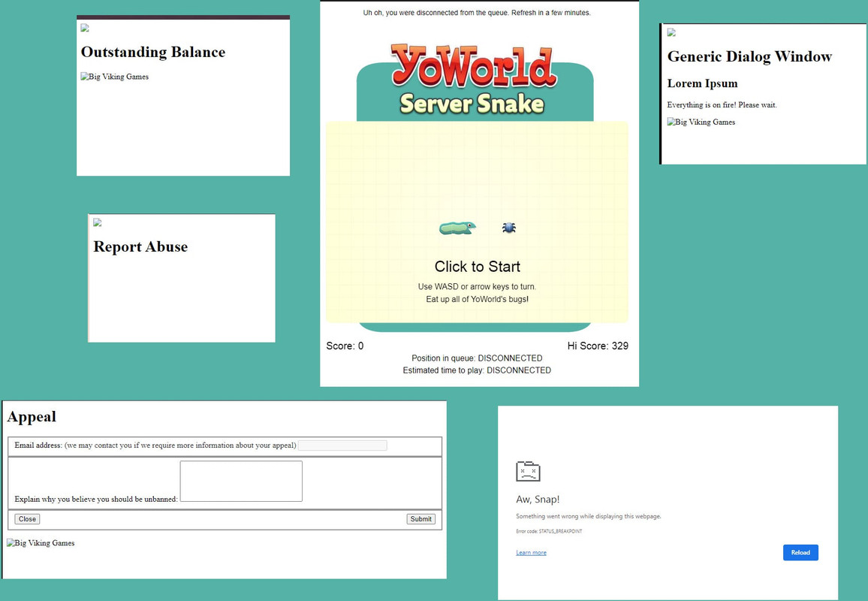
Task: Focus the unban explanation text area
Action: [x=241, y=482]
